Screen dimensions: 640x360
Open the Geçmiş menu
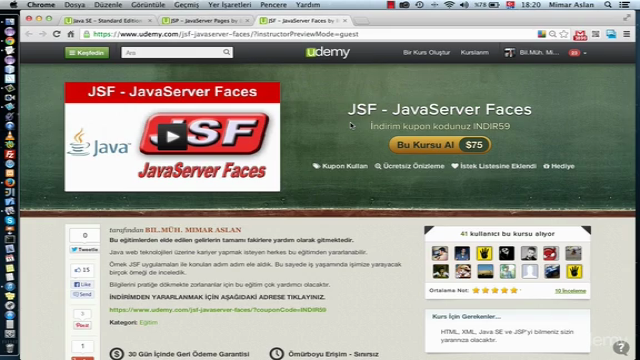187,5
